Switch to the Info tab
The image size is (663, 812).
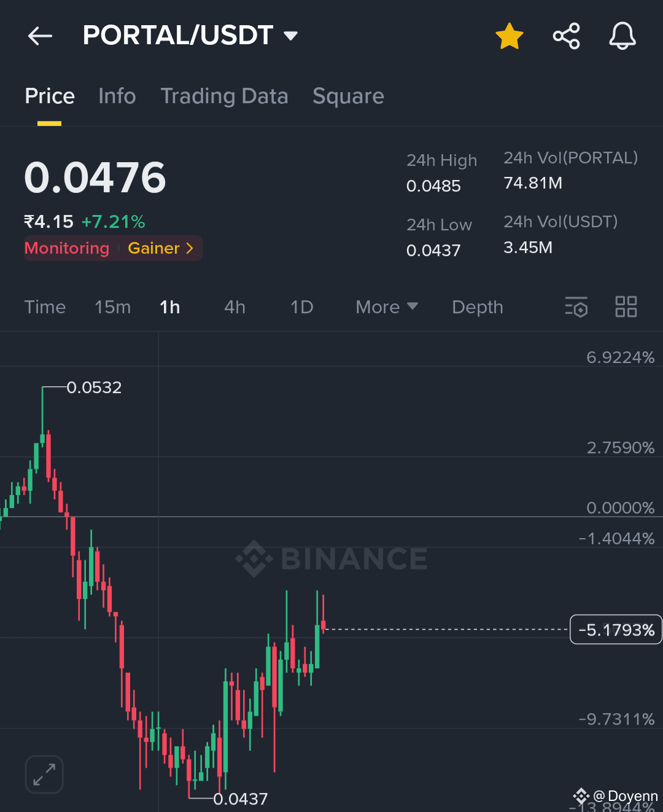click(x=117, y=96)
